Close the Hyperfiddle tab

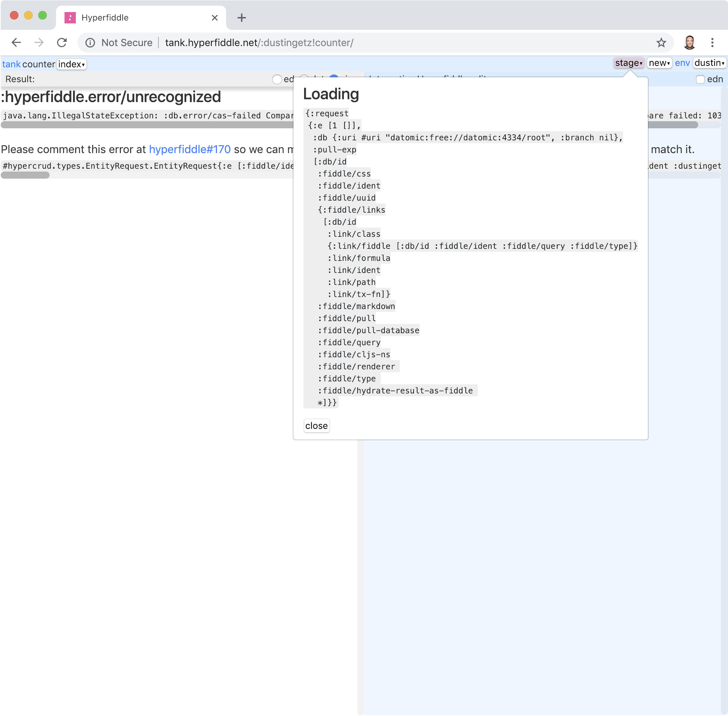coord(215,18)
